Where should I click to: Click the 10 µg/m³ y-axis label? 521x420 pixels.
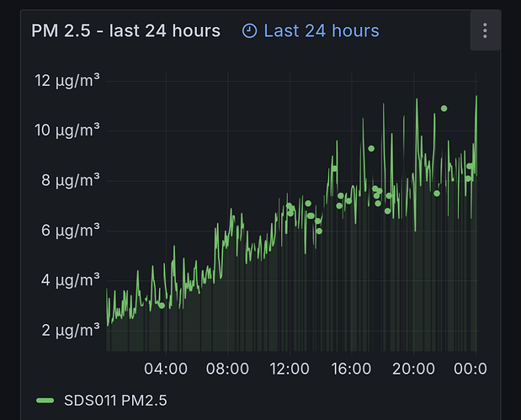pyautogui.click(x=66, y=130)
